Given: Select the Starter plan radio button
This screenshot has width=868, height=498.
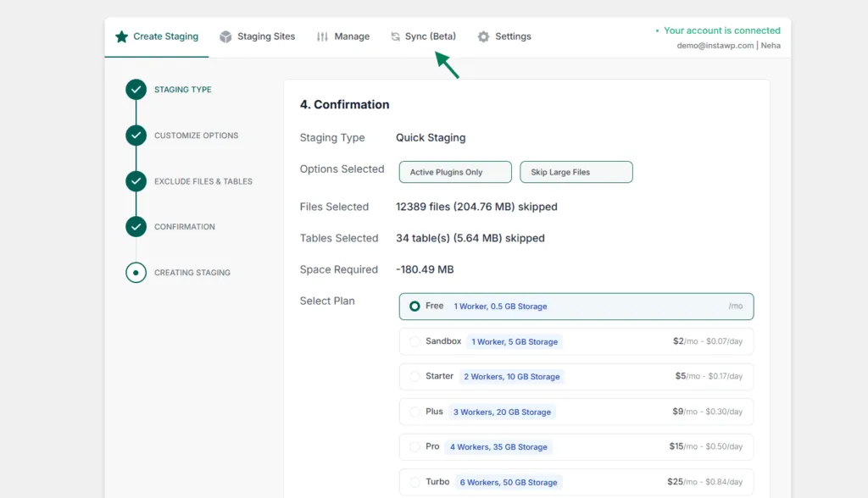Looking at the screenshot, I should pyautogui.click(x=415, y=376).
